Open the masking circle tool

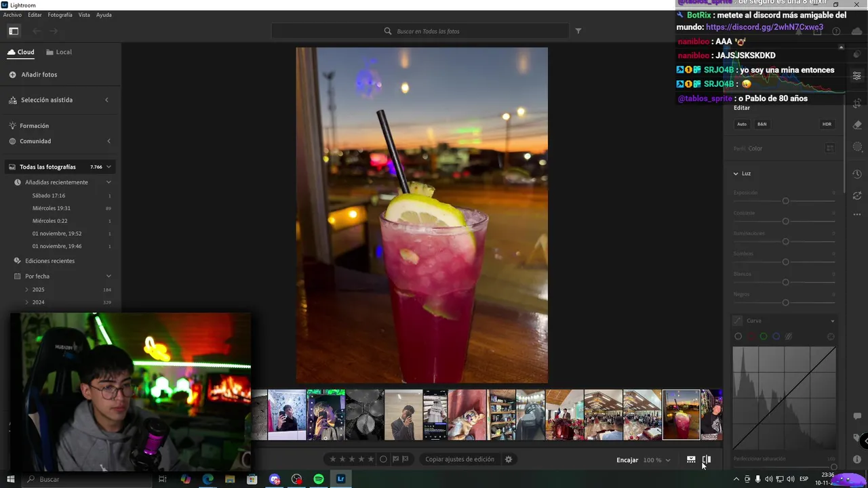coord(857,147)
